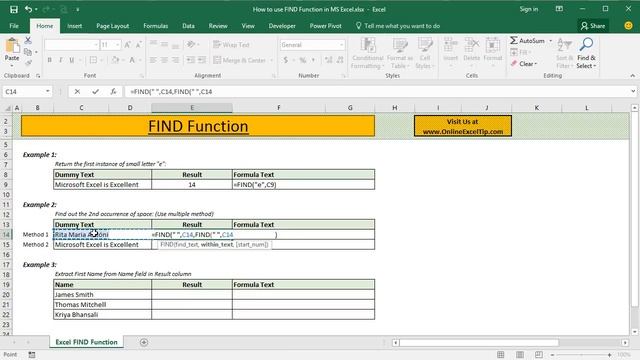Collapse the ribbon arrow
Image resolution: width=640 pixels, height=360 pixels.
(x=632, y=76)
